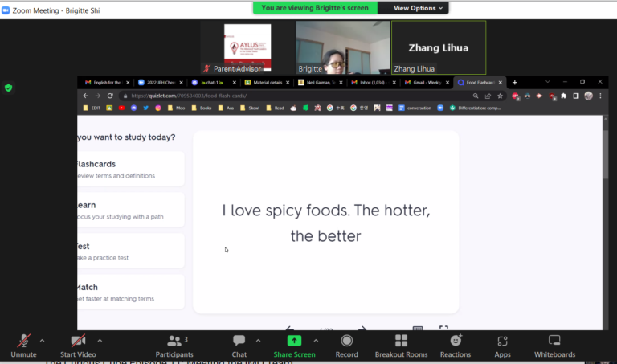617x364 pixels.
Task: Close the 'Food Flashcards' tab
Action: [501, 83]
